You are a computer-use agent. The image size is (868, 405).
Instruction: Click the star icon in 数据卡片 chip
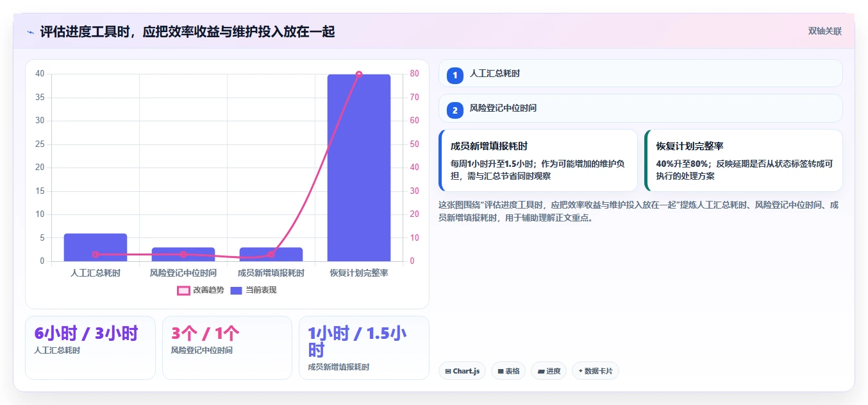coord(581,371)
